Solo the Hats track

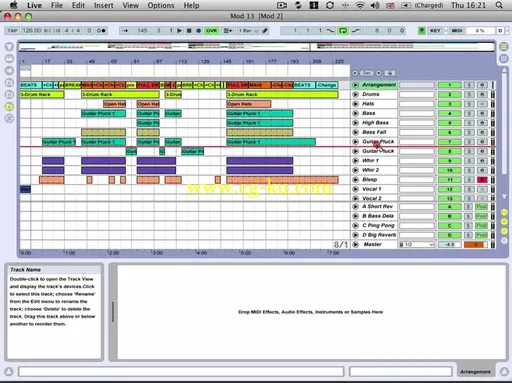point(469,104)
